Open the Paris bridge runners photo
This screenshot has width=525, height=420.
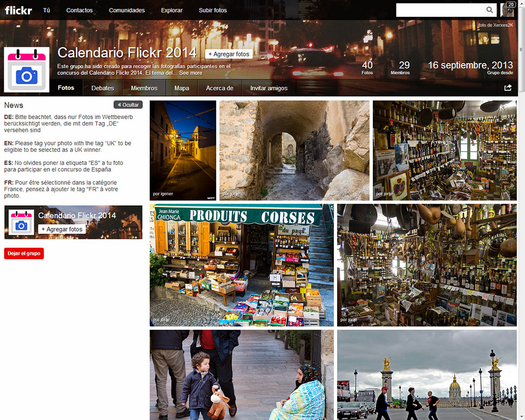click(x=427, y=375)
